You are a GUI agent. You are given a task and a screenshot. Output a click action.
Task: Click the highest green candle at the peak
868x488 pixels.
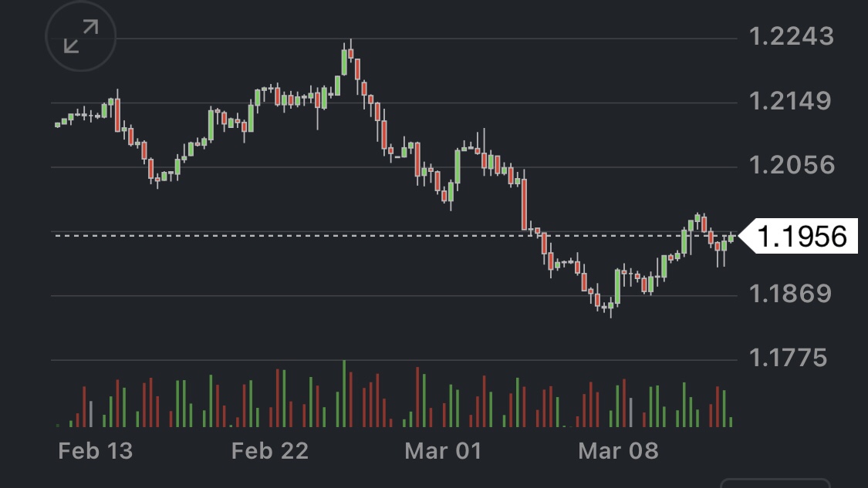point(344,63)
